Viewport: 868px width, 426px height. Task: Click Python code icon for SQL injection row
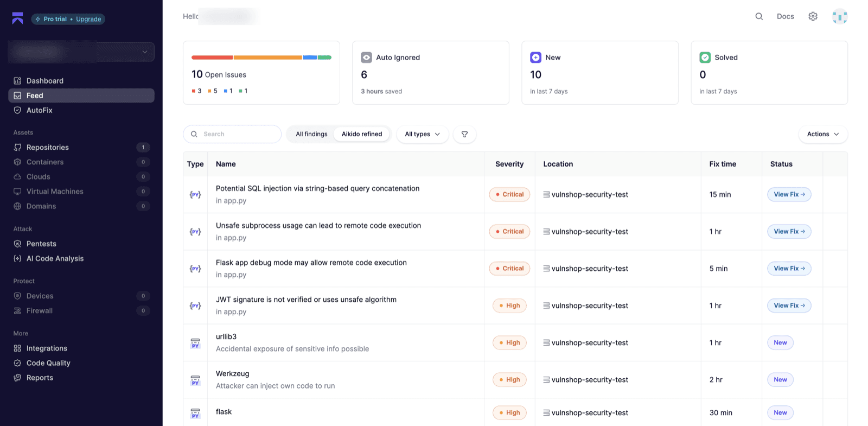click(195, 194)
